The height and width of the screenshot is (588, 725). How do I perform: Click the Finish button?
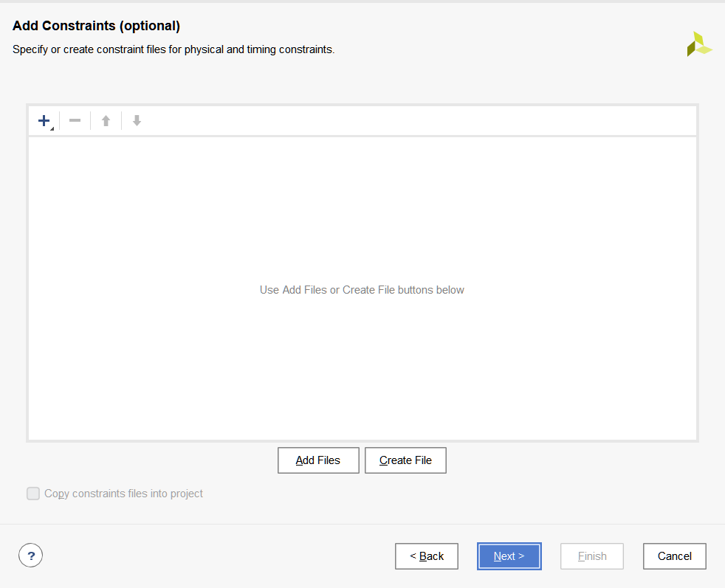592,556
